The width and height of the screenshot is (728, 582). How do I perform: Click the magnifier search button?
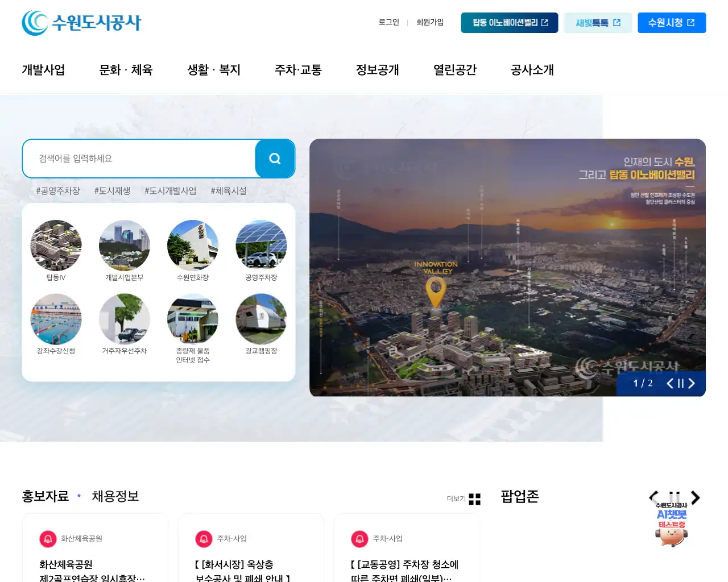tap(275, 159)
